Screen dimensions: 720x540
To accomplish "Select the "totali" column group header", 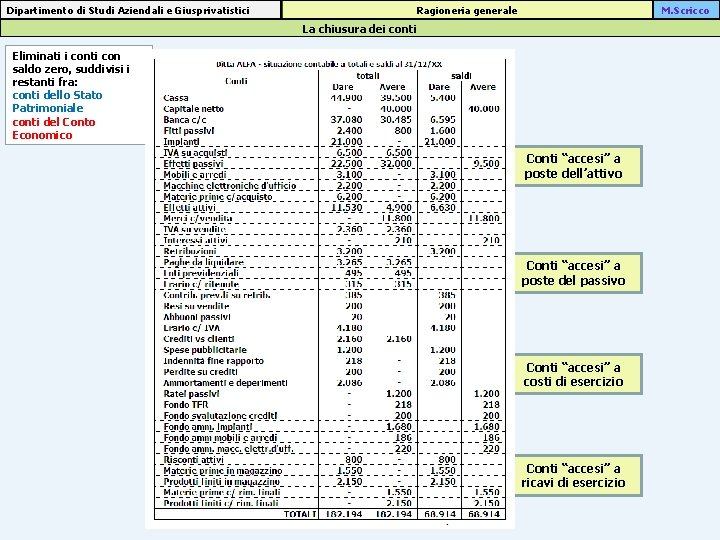I will click(368, 76).
